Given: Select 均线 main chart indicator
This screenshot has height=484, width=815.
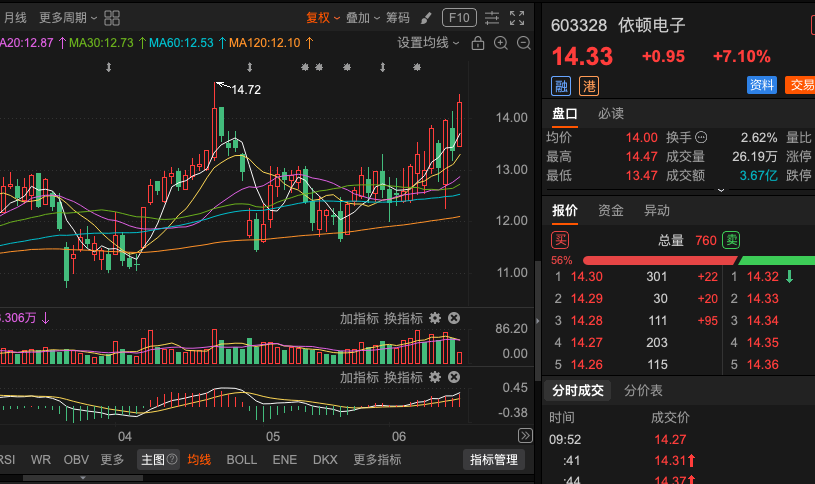Looking at the screenshot, I should point(199,460).
